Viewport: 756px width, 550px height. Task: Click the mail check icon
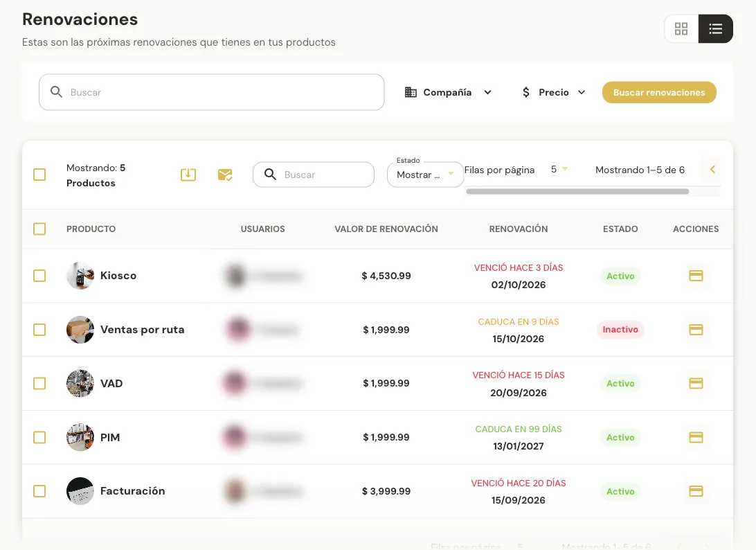225,175
